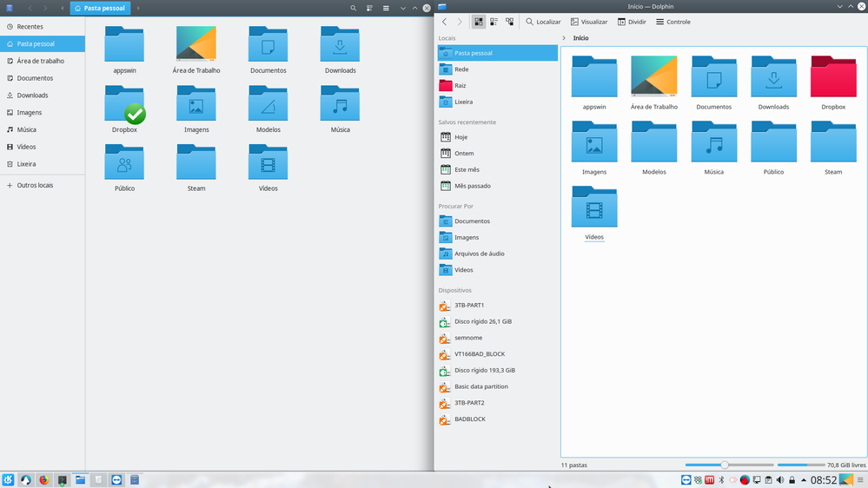Go back in Dolphin toolbar
Screen dimensions: 868x488
(445, 22)
